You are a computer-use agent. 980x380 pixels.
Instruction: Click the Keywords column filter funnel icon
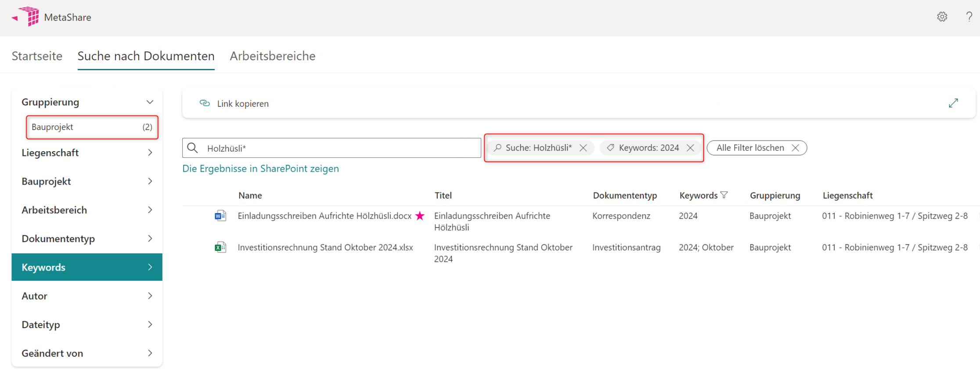click(724, 195)
